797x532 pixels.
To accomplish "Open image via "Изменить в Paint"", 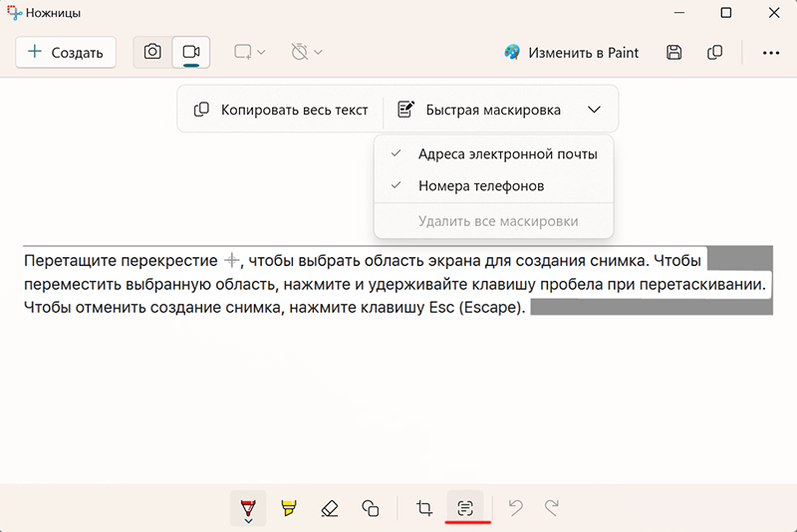I will [x=572, y=53].
